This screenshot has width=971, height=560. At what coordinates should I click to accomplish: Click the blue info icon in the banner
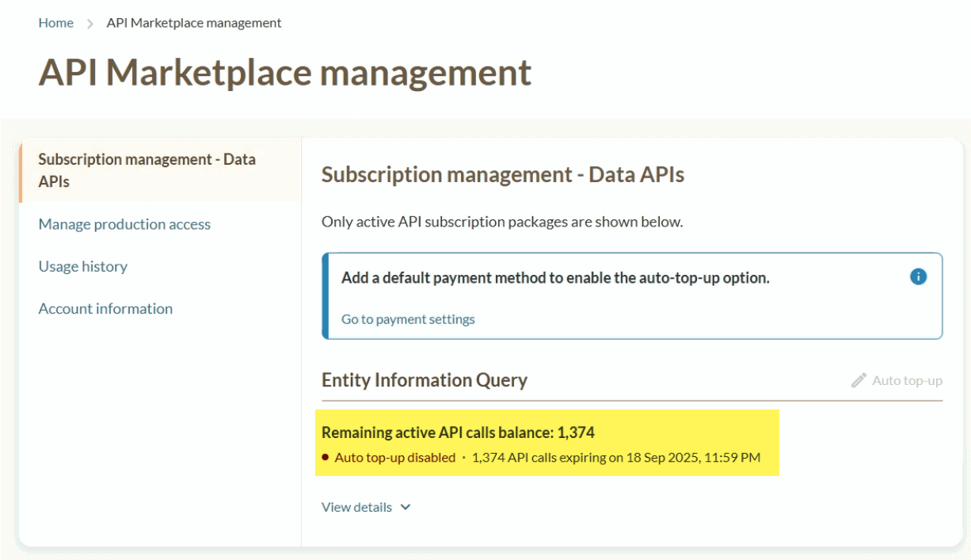pos(918,276)
